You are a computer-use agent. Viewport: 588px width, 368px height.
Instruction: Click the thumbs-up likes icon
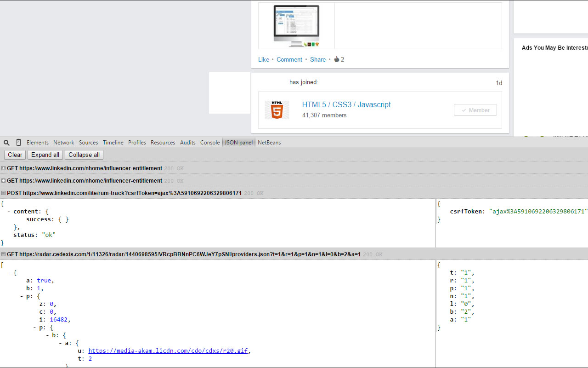coord(336,59)
